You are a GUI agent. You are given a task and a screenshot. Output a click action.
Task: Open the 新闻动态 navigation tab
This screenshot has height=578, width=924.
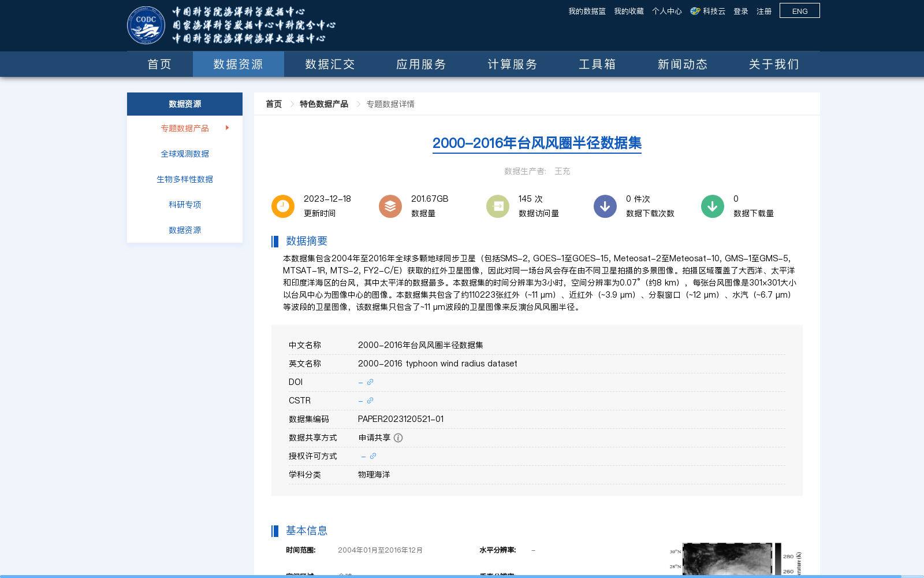point(683,64)
